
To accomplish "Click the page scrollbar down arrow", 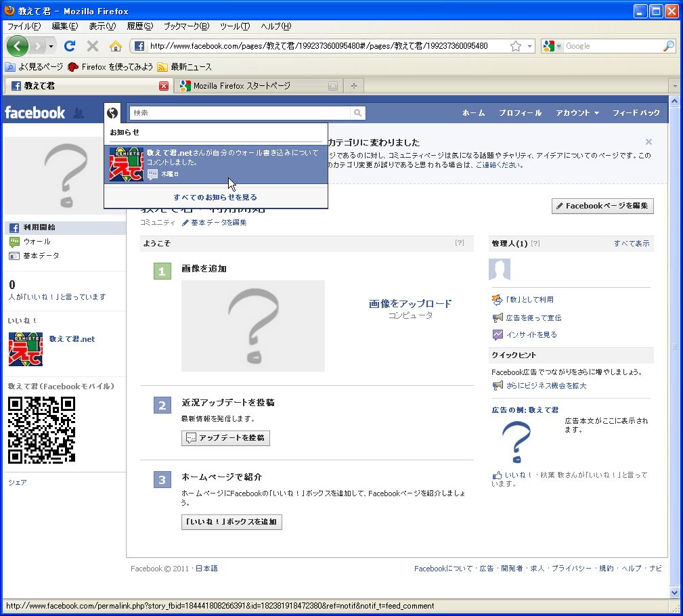I will [x=674, y=592].
